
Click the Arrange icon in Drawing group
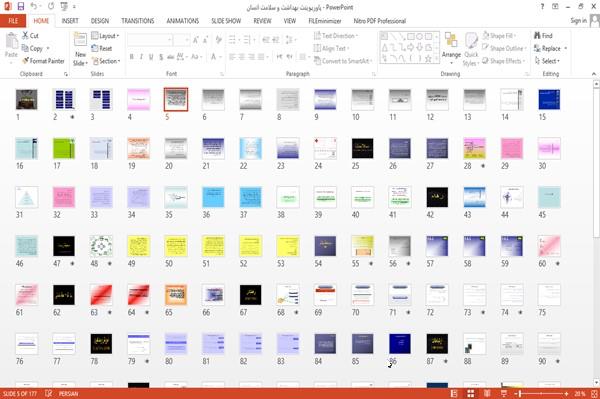point(451,49)
